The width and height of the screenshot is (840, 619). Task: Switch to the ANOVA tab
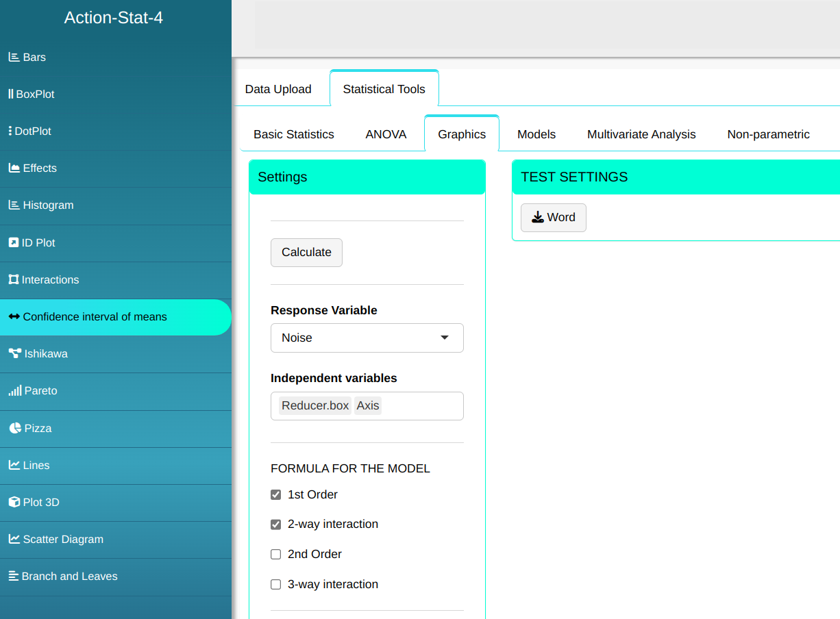click(x=386, y=135)
